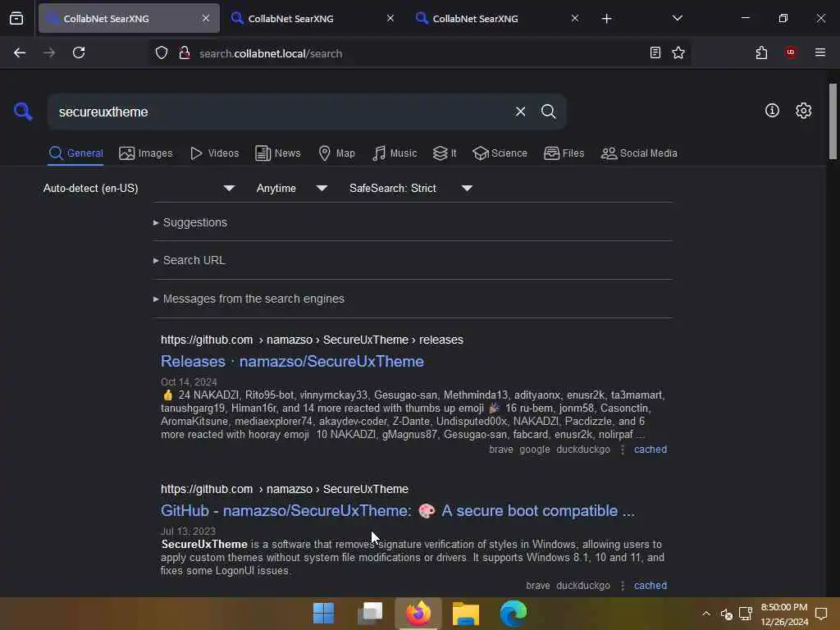This screenshot has height=630, width=840.
Task: Show hidden system tray icons
Action: coord(706,614)
